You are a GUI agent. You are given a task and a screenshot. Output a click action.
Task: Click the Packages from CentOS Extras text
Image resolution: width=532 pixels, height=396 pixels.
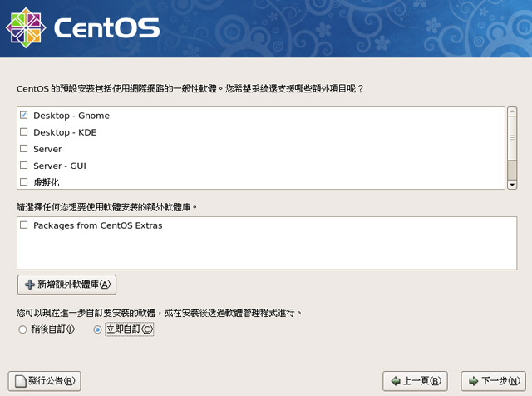98,225
